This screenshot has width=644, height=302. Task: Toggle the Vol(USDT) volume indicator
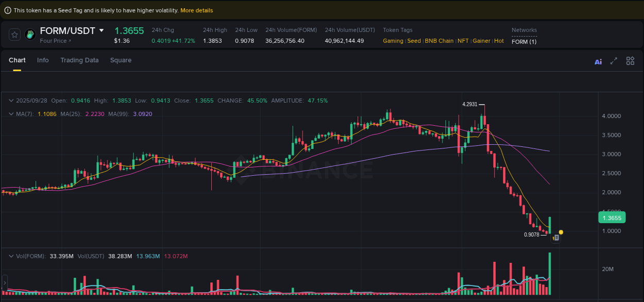point(91,255)
